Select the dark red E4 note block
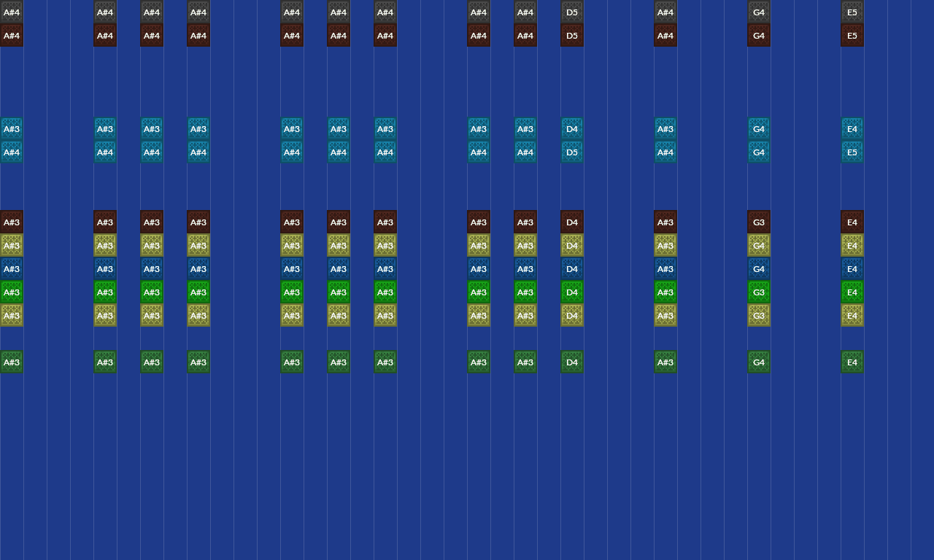Screen dimensions: 934x560 (x=852, y=222)
